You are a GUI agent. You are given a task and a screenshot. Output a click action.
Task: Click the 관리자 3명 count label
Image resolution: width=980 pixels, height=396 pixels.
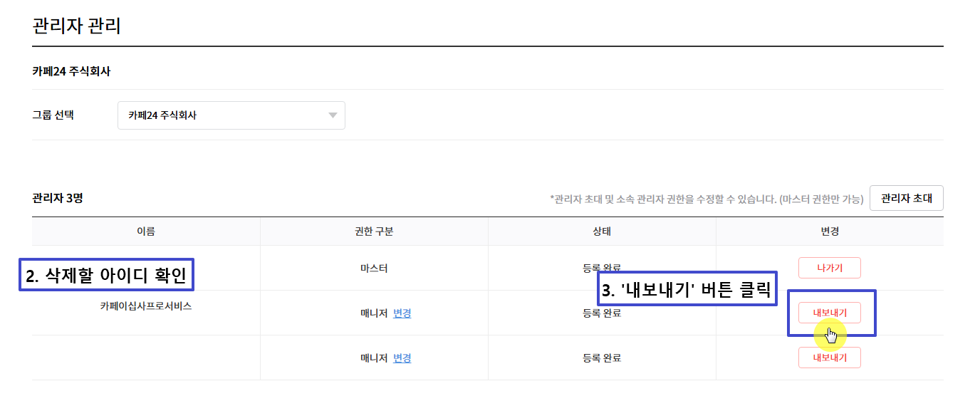(x=58, y=198)
